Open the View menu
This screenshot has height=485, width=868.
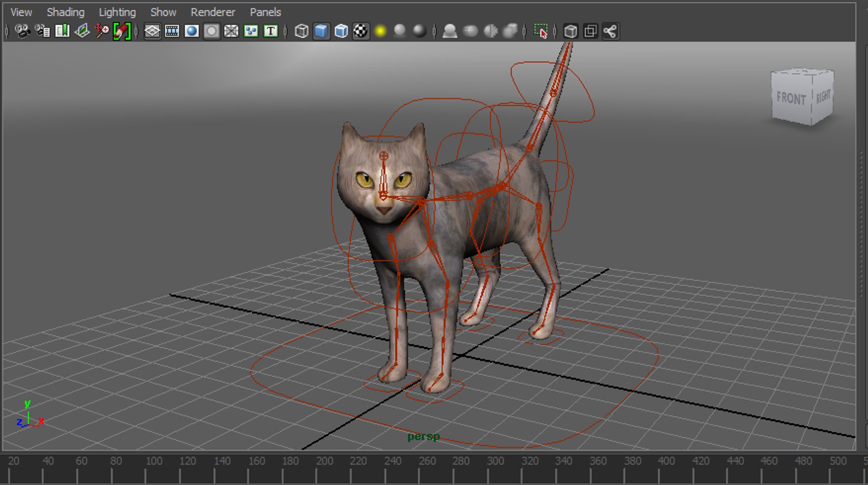[21, 12]
